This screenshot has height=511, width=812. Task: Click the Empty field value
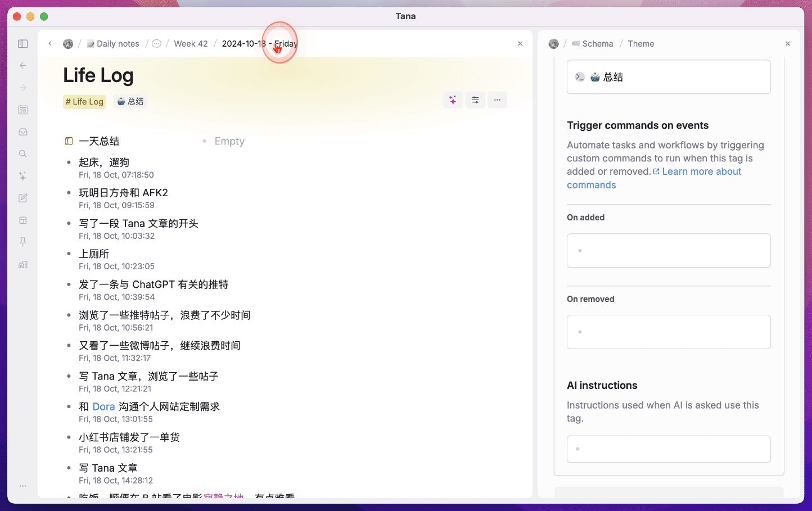point(229,141)
